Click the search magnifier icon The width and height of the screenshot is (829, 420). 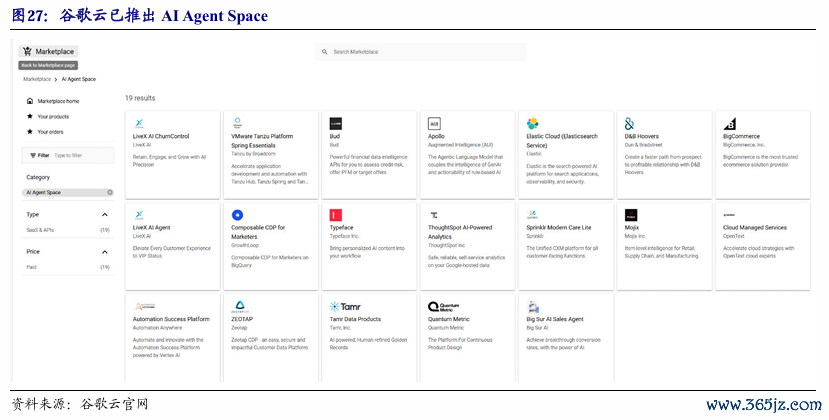pyautogui.click(x=325, y=52)
